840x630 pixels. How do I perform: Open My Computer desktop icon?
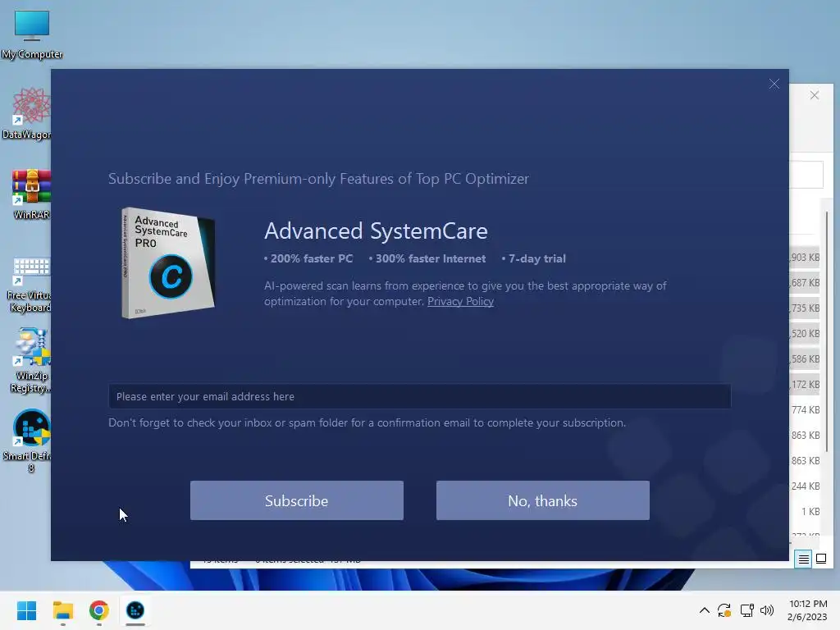32,34
